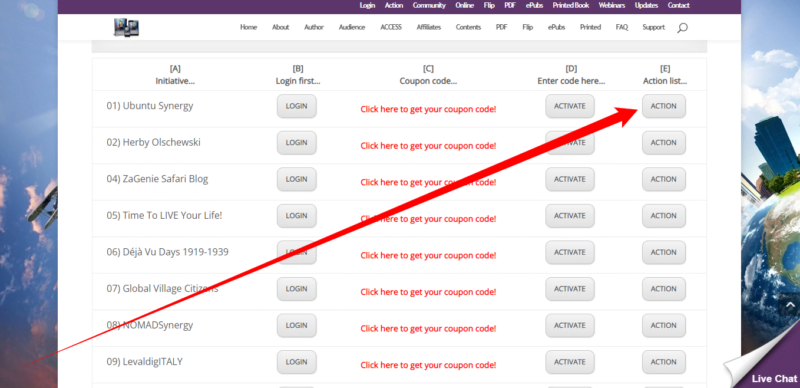Click LOGIN for LevaldigITALY
Image resolution: width=800 pixels, height=388 pixels.
click(x=296, y=362)
